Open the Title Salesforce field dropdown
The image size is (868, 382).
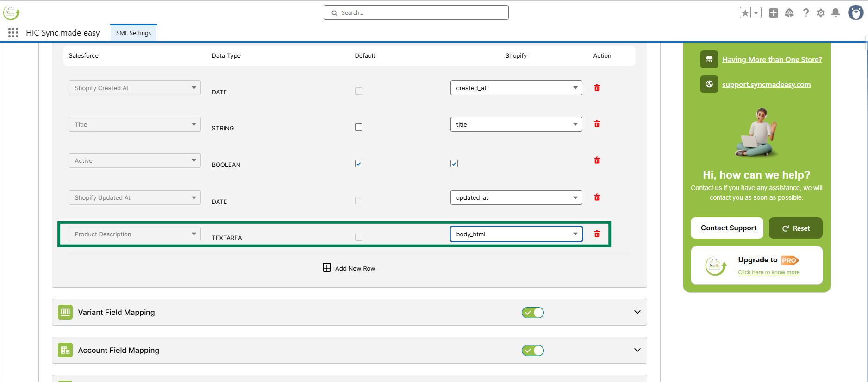[x=135, y=124]
